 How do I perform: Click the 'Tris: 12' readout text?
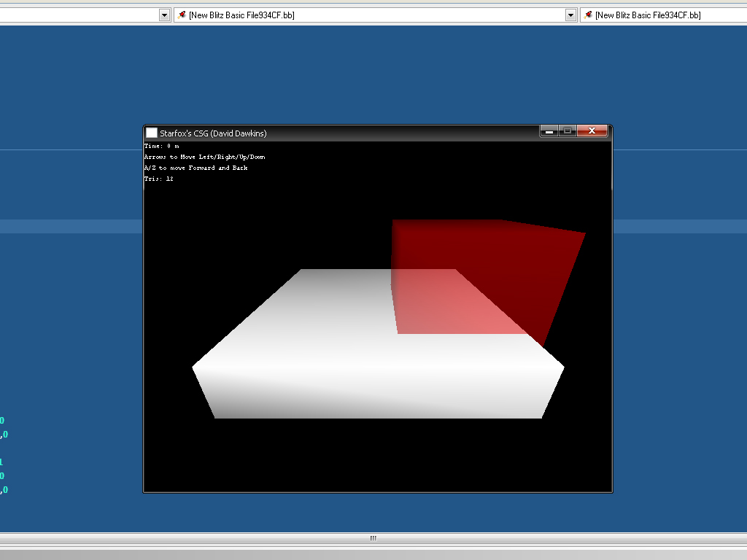(x=159, y=179)
